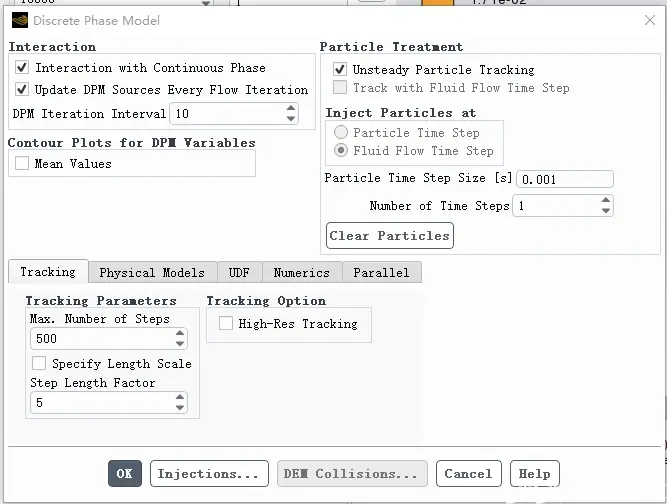Decrease Step Length Factor with down arrow

pyautogui.click(x=180, y=407)
